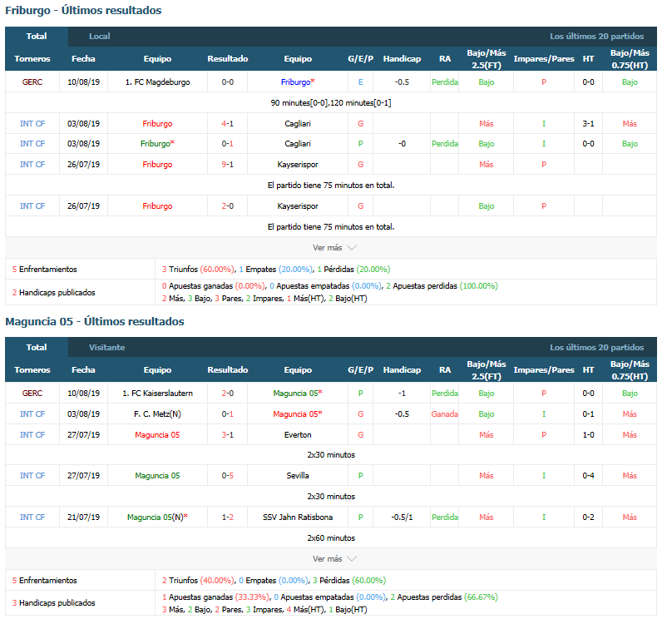Select the 2x60 minutos note
Screen dimensions: 672x619
pos(331,538)
